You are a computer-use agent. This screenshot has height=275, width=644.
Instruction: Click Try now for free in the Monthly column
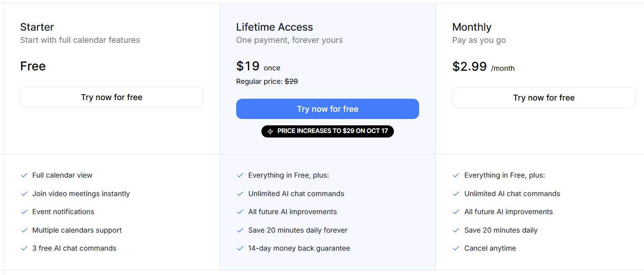click(543, 97)
